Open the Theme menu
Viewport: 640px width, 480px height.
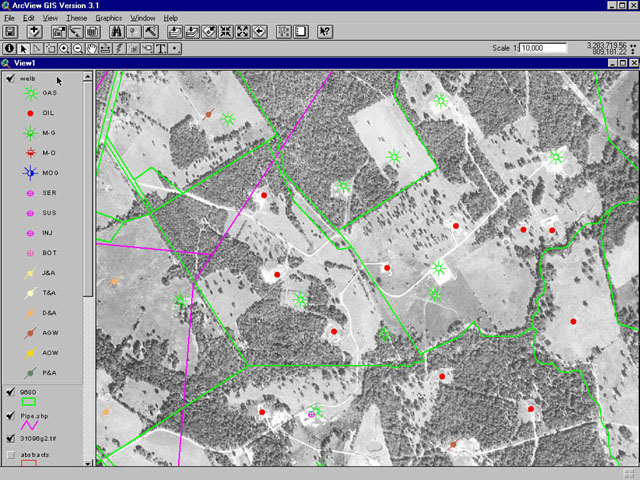(x=76, y=18)
